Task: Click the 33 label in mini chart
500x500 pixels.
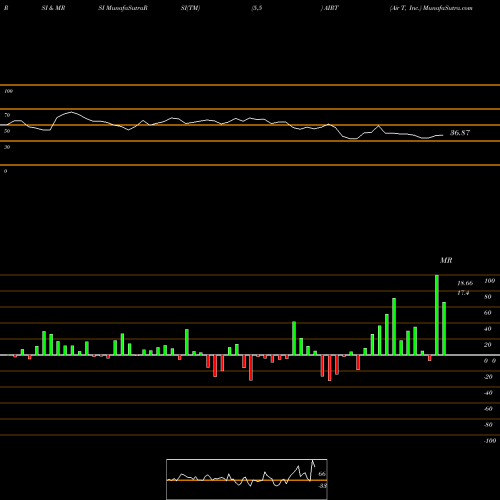Action: coord(322,486)
